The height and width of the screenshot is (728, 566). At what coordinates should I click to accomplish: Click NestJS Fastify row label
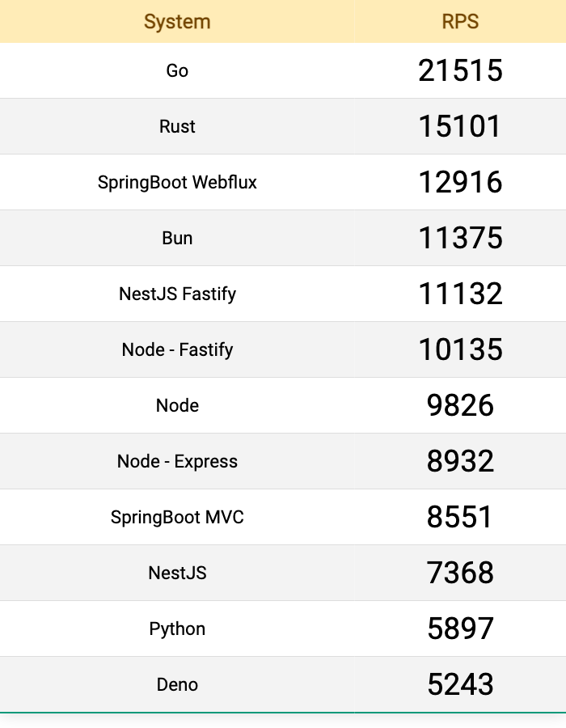pyautogui.click(x=177, y=294)
